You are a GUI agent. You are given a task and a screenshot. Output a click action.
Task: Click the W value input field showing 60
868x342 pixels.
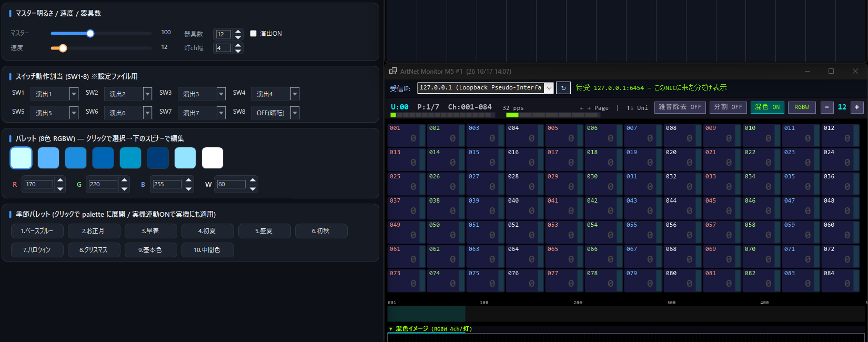tap(231, 184)
